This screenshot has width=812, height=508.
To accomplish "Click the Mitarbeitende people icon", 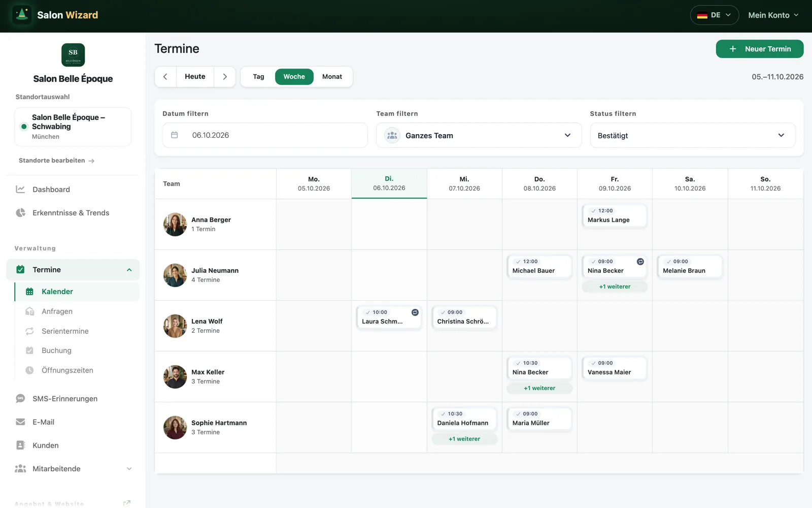I will coord(20,469).
